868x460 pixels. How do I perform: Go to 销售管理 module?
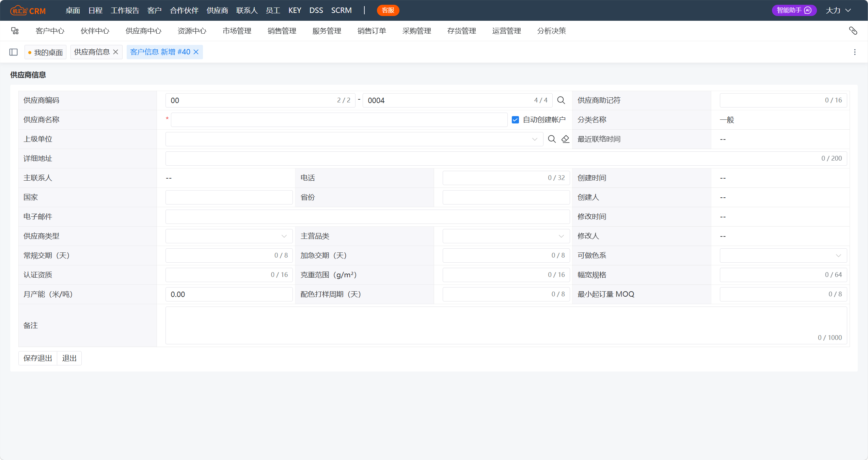point(282,31)
